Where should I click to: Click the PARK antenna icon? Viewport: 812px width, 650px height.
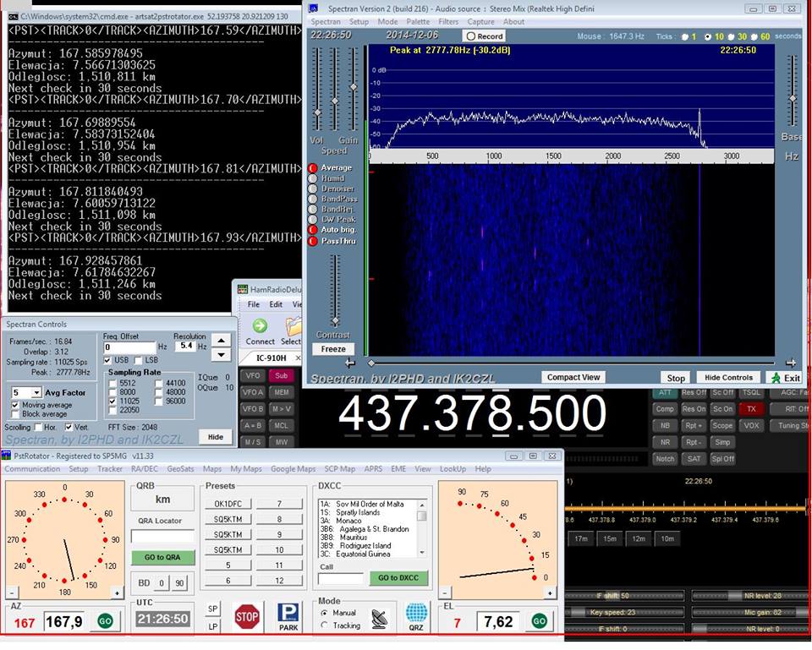(288, 614)
